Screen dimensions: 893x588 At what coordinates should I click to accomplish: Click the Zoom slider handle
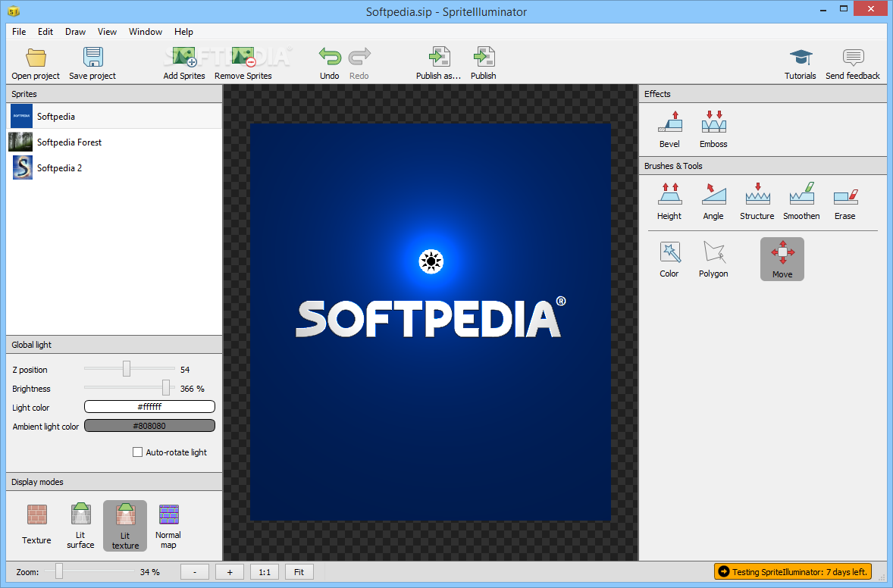(x=58, y=571)
